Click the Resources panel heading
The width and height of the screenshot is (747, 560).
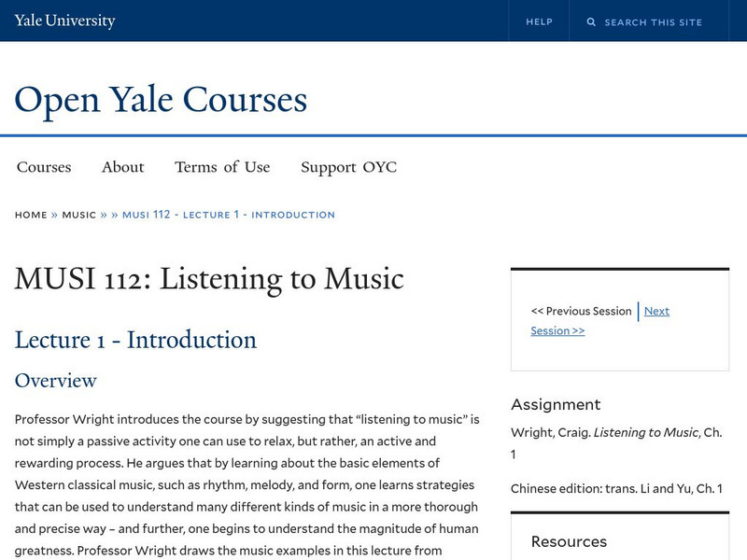coord(569,541)
